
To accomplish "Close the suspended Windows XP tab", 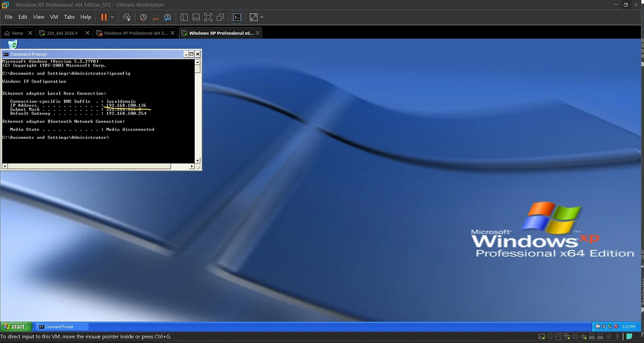I will coord(173,33).
